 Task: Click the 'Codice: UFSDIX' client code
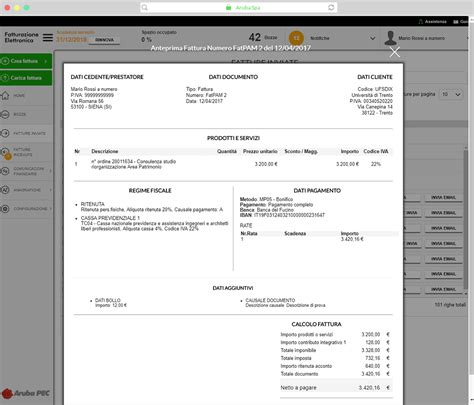(x=375, y=89)
